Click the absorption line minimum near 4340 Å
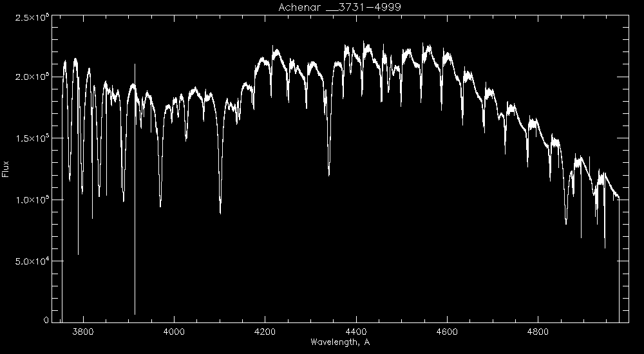Viewport: 644px width, 354px height. click(328, 174)
